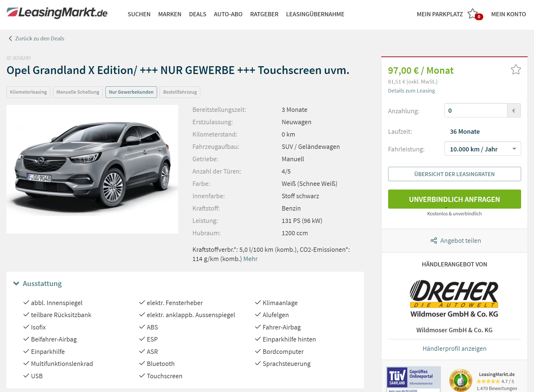Click the UNVERBINDLICH ANFRAGEN button
Viewport: 534px width, 392px height.
(454, 199)
